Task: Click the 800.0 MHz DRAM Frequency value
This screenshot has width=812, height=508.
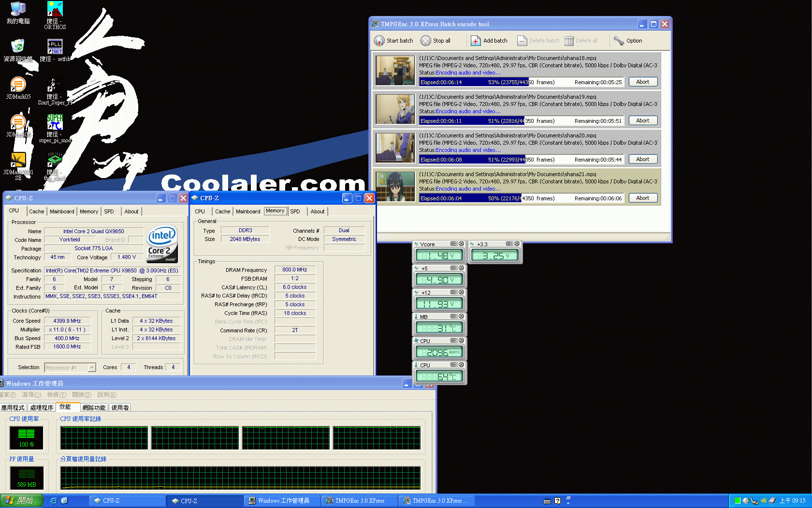Action: click(x=295, y=269)
